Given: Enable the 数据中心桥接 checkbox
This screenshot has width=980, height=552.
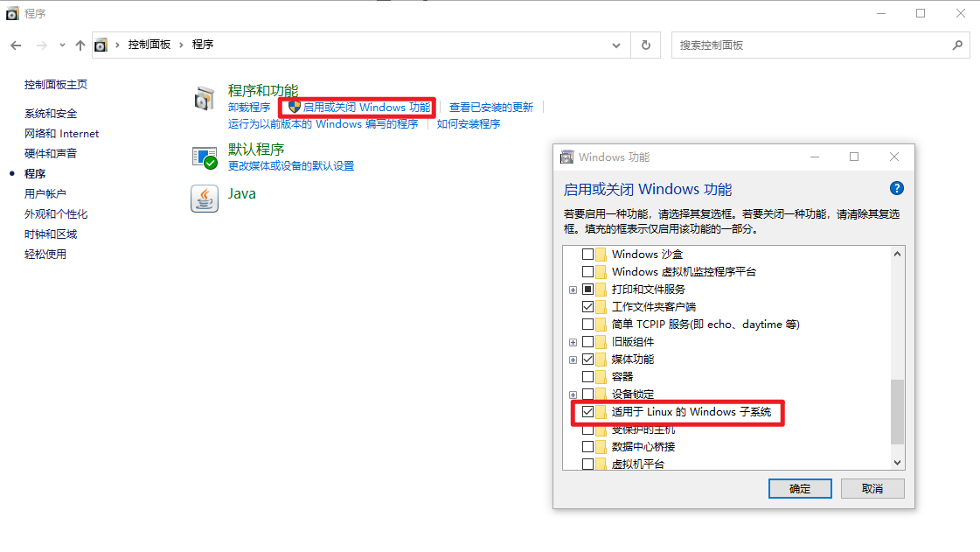Looking at the screenshot, I should point(587,447).
